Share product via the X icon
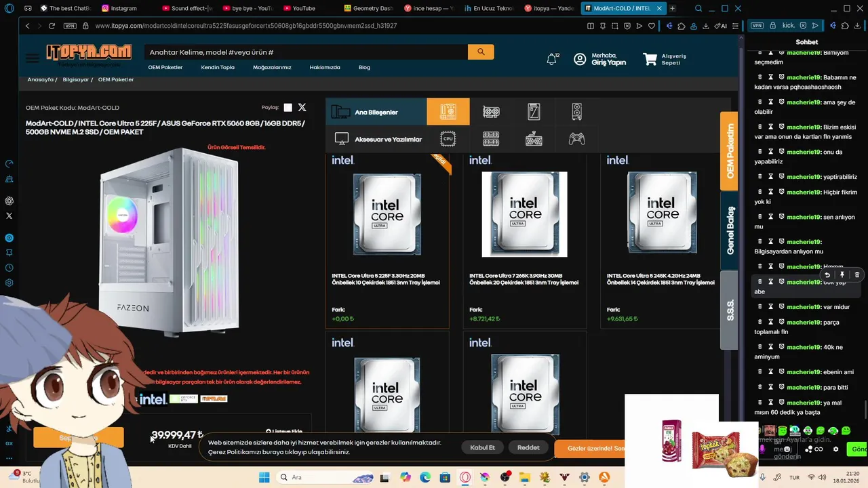 pos(302,108)
